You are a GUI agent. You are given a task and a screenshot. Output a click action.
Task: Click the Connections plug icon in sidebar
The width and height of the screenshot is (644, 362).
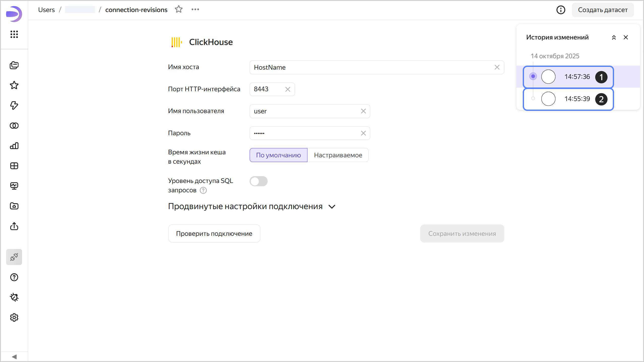point(14,257)
